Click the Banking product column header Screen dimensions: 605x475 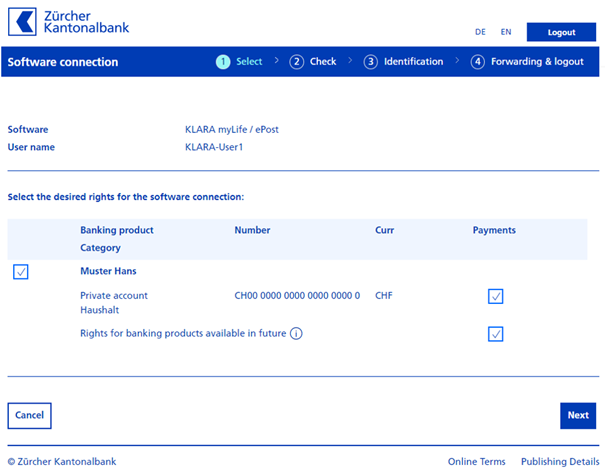coord(117,230)
